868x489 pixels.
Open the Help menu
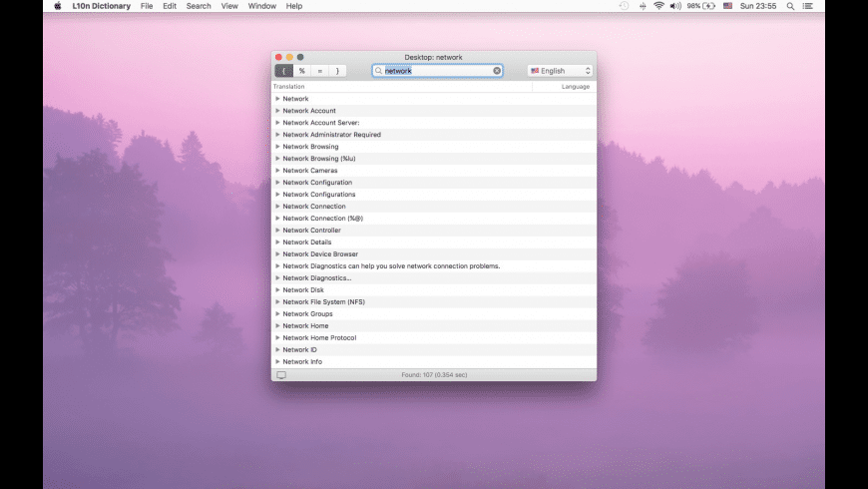(294, 6)
